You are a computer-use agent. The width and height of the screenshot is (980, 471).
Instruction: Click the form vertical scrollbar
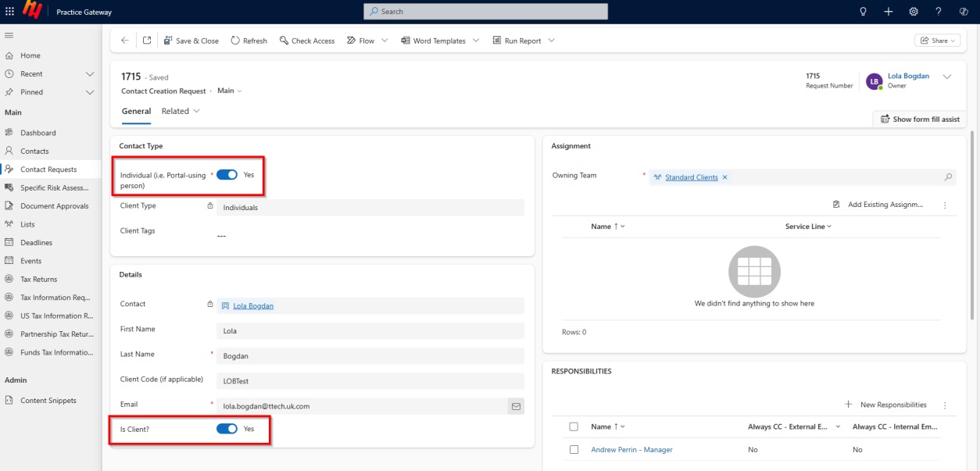[973, 225]
